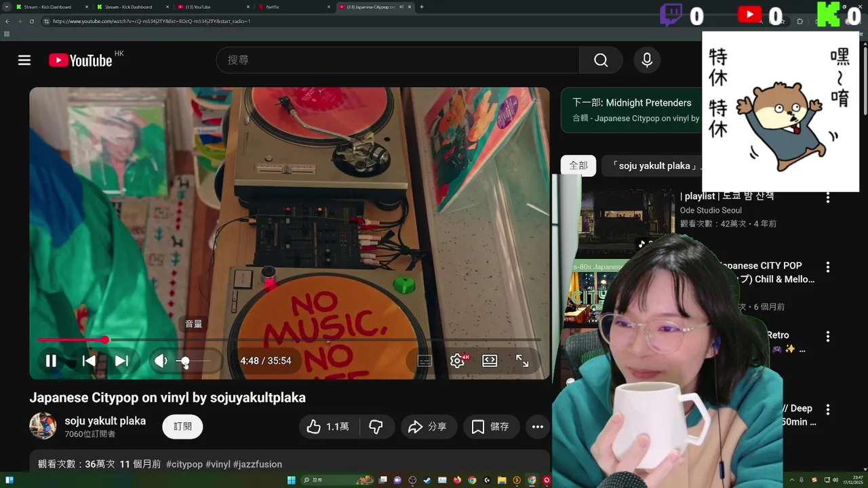Open the Ode Studio Seoul playlist video title
This screenshot has height=488, width=868.
(727, 196)
